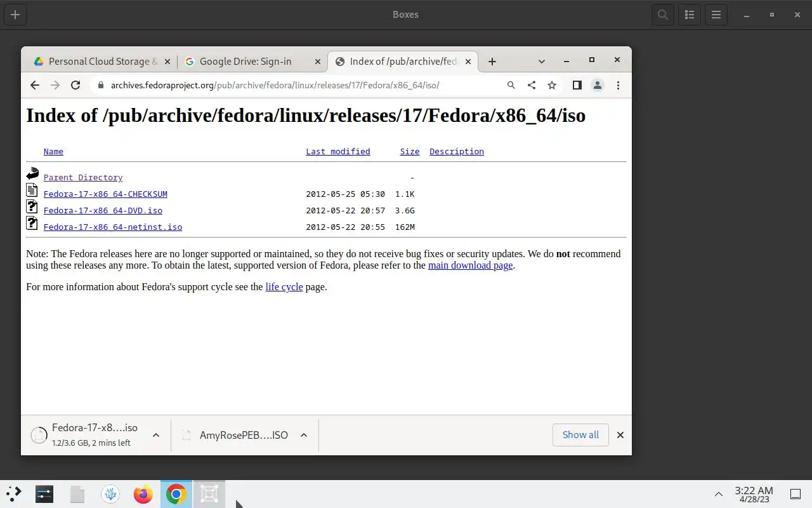812x508 pixels.
Task: Switch to Personal Cloud Storage tab
Action: click(x=102, y=62)
